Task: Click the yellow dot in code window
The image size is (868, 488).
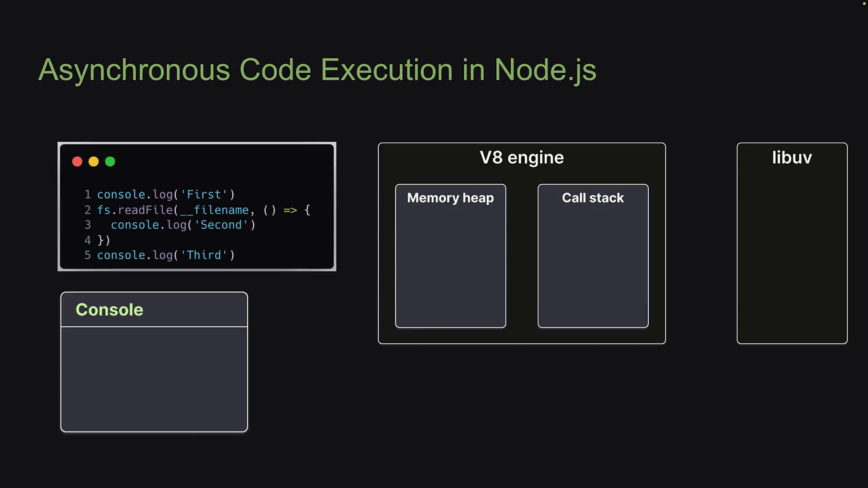Action: point(94,162)
